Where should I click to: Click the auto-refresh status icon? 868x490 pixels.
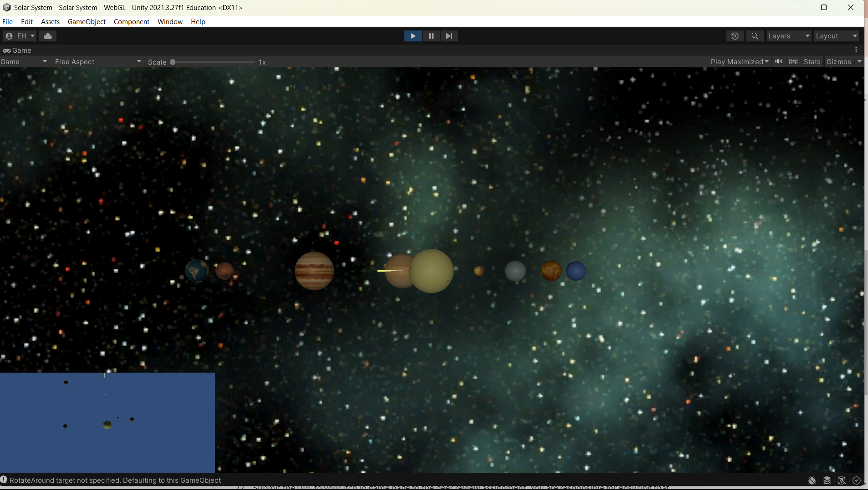click(x=842, y=480)
